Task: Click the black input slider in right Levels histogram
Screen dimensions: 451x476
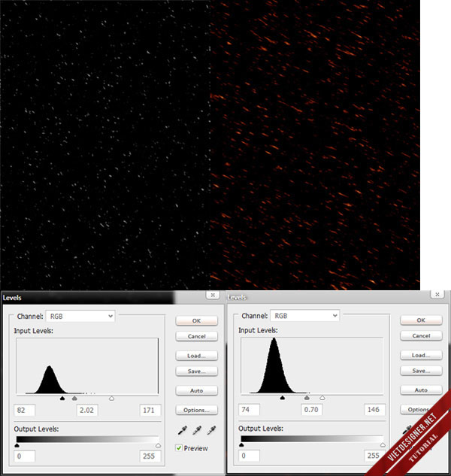Action: pos(283,398)
